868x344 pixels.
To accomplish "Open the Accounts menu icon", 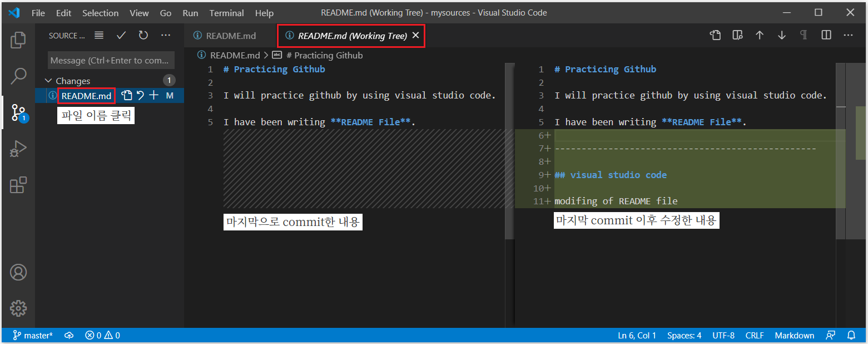I will [18, 272].
